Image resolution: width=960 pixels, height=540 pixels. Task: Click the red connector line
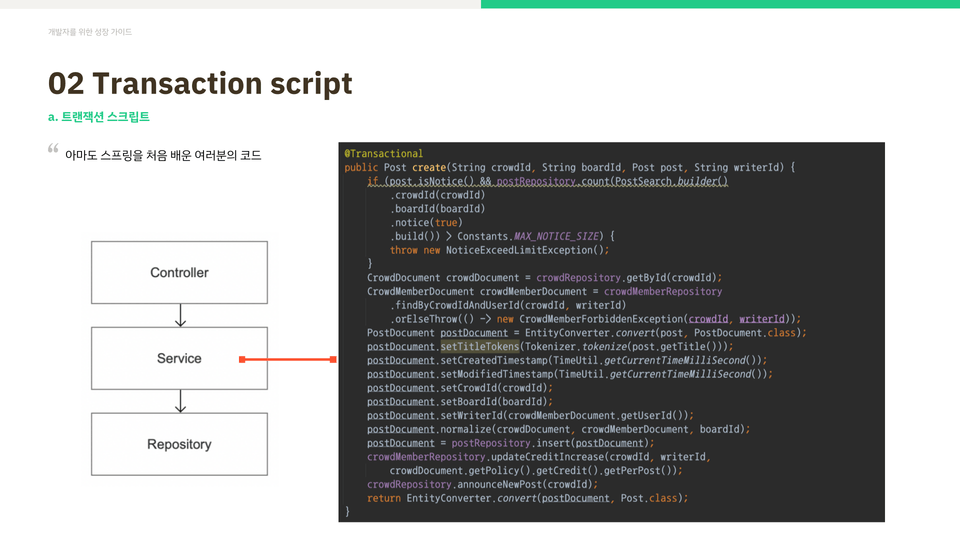pos(288,359)
